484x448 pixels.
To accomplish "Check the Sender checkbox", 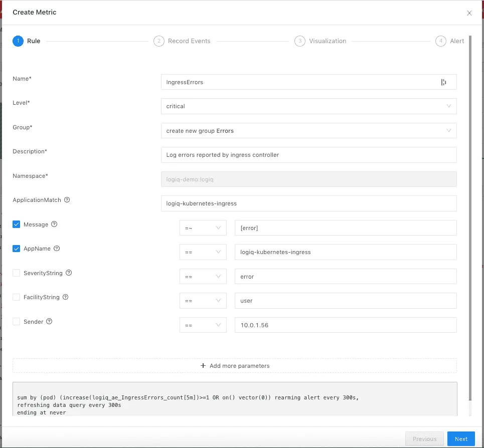I will point(17,321).
